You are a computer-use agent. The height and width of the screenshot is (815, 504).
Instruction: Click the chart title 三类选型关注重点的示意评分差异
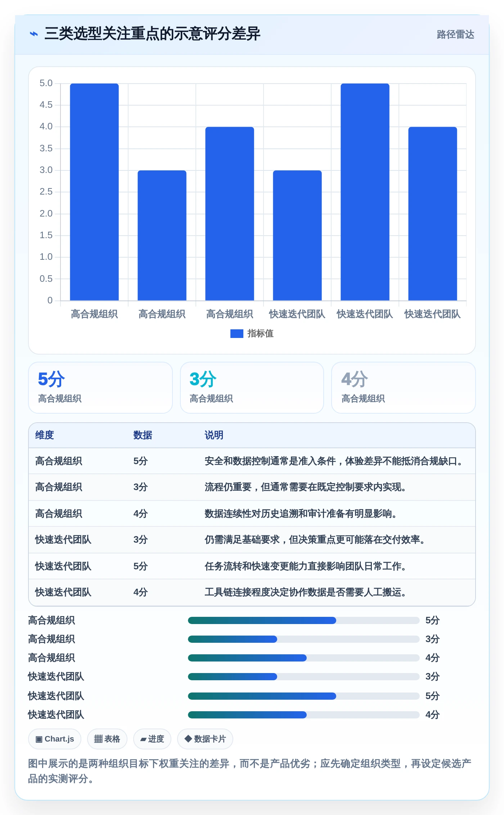coord(152,34)
